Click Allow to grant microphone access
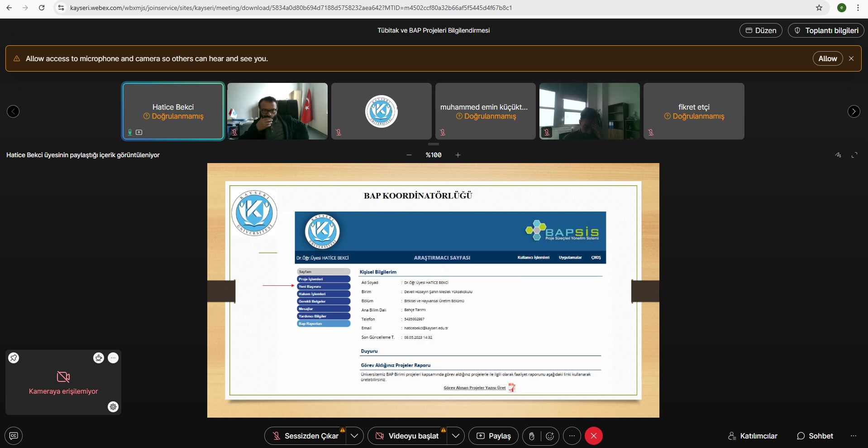Screen dimensions: 868x448 827,58
